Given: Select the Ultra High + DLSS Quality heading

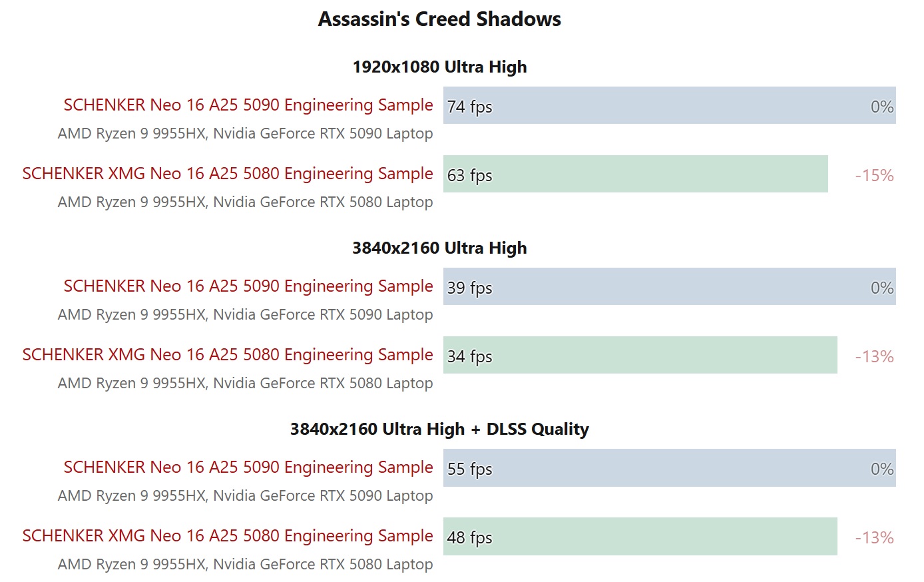Looking at the screenshot, I should pos(439,430).
